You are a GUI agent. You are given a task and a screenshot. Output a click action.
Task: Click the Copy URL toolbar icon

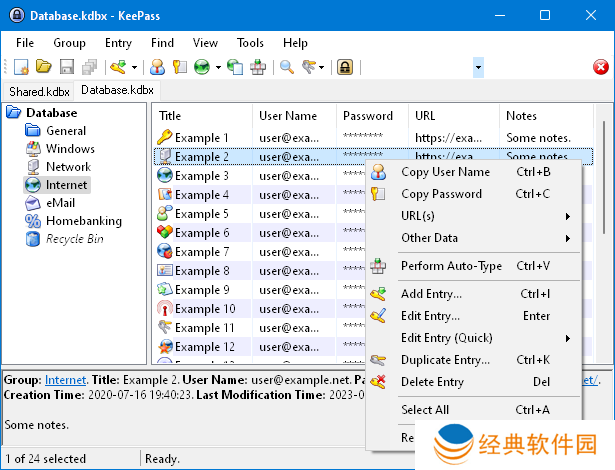(x=235, y=67)
